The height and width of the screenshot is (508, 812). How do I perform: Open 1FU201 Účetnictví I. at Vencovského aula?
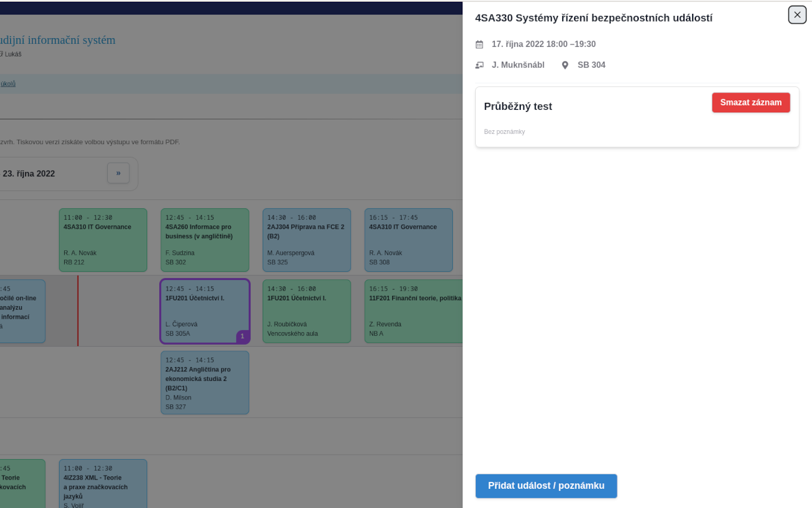306,311
